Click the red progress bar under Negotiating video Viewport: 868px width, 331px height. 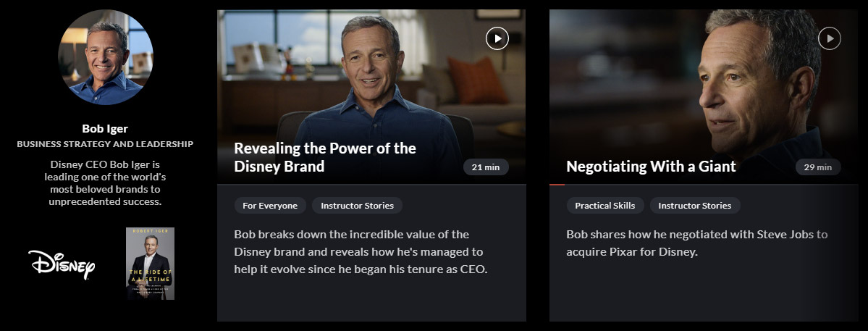[557, 184]
